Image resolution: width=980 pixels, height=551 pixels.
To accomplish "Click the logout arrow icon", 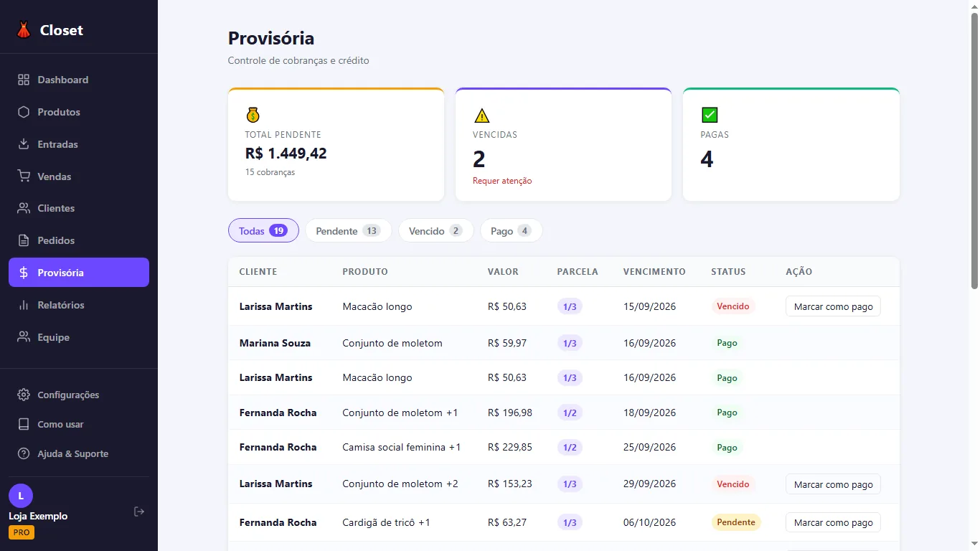I will (139, 512).
